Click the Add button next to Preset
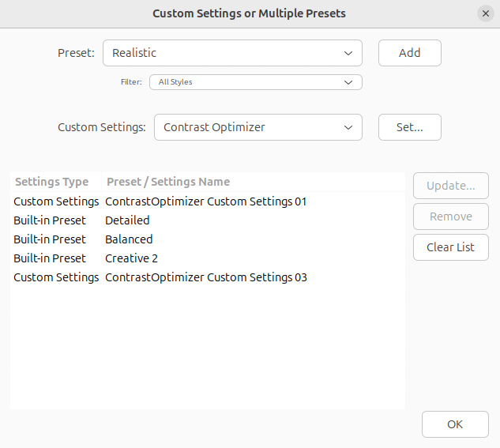The width and height of the screenshot is (500, 448). tap(409, 53)
